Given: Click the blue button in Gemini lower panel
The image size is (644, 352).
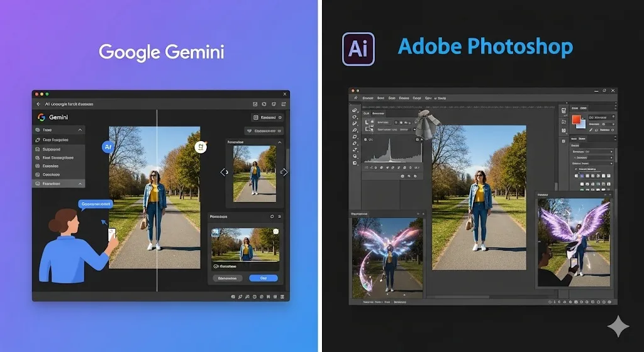Looking at the screenshot, I should pos(264,278).
